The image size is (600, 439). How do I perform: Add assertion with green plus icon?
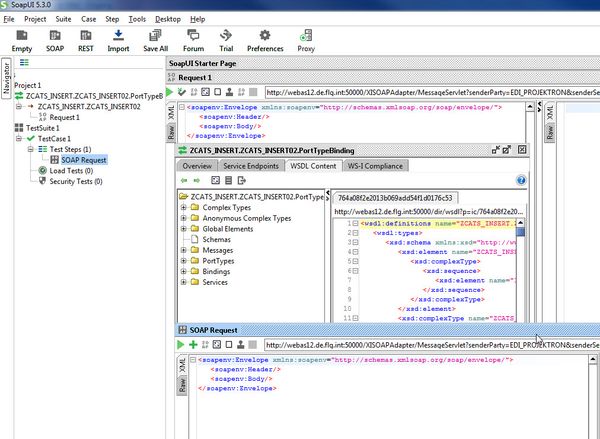coord(193,344)
